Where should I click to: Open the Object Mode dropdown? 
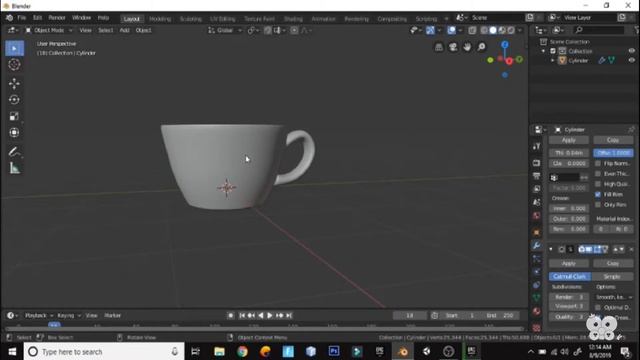tap(49, 30)
